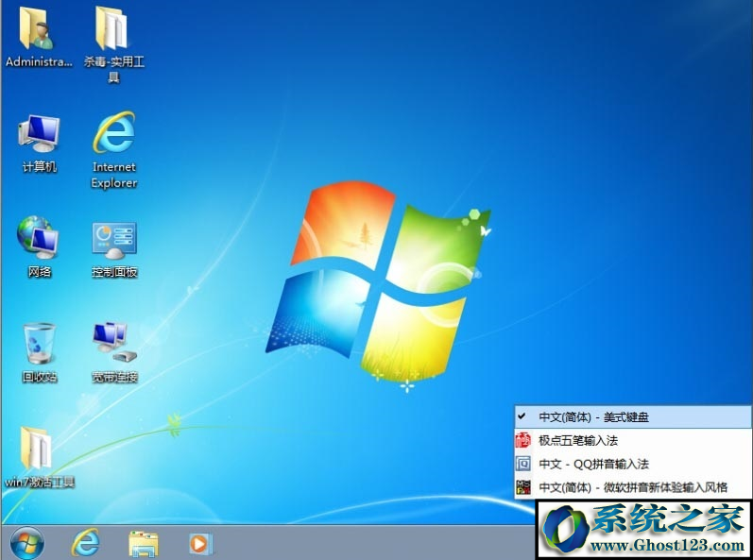753x560 pixels.
Task: Click the 极点五笔 red icon in menu
Action: click(523, 440)
